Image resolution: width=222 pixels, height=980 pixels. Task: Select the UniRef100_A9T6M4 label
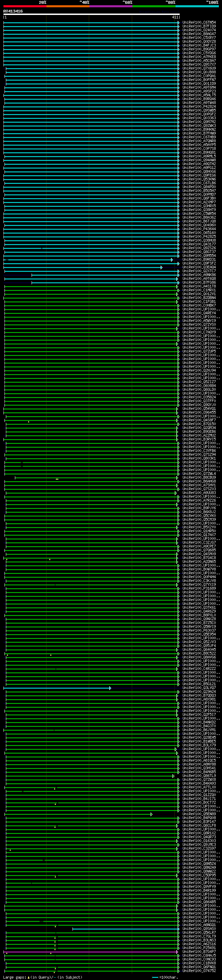click(x=199, y=87)
